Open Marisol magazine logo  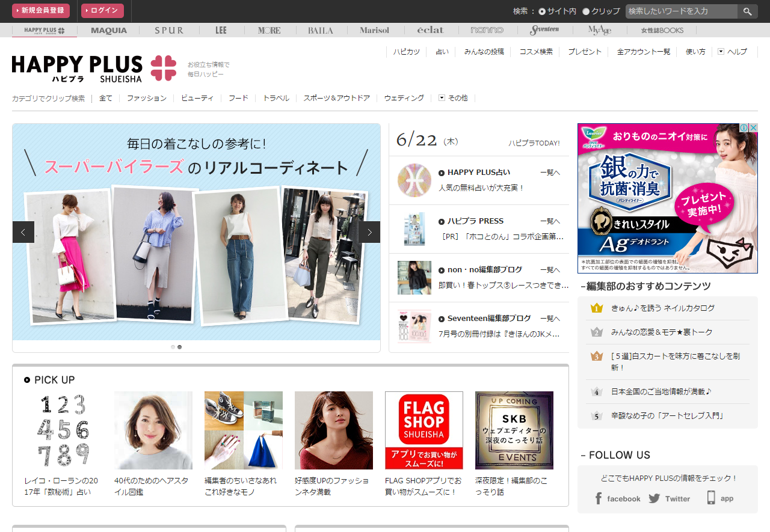click(x=374, y=30)
